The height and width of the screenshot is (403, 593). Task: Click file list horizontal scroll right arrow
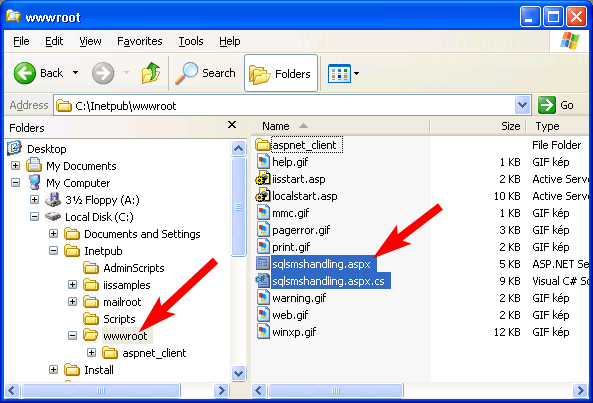tap(581, 390)
